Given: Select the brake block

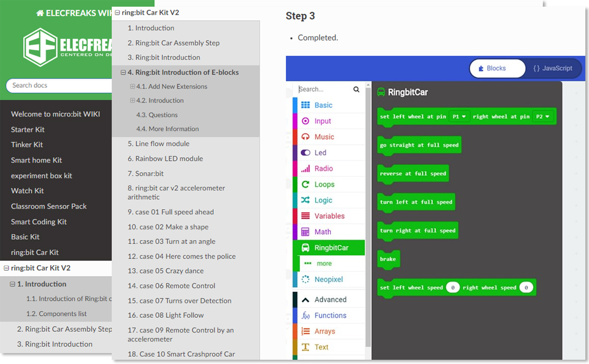Looking at the screenshot, I should 388,259.
